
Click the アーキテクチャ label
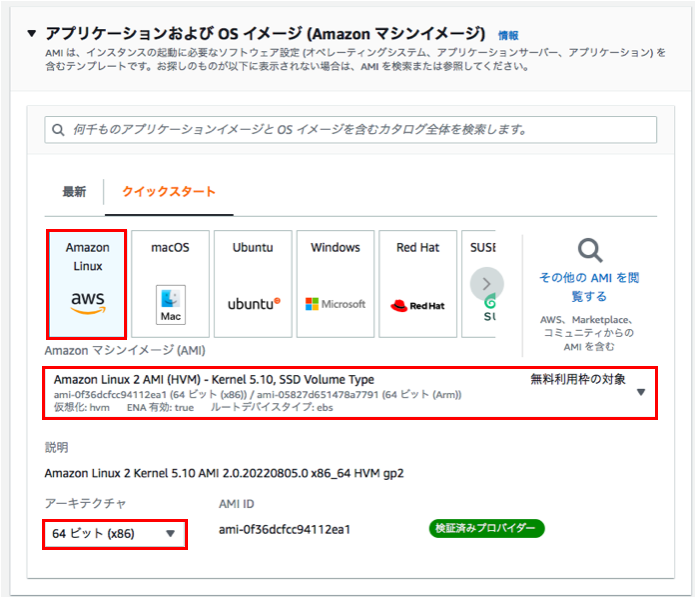click(x=86, y=503)
